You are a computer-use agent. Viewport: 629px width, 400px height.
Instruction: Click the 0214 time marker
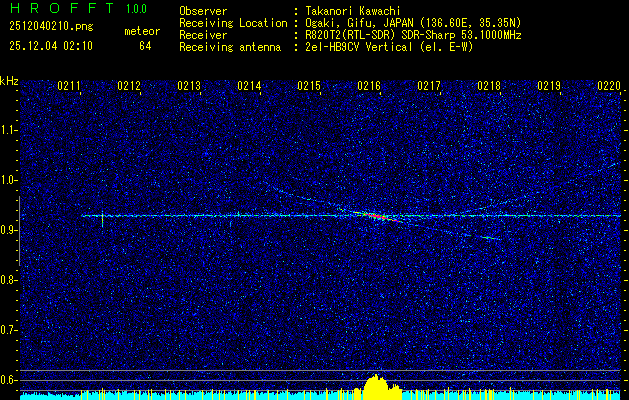(249, 85)
